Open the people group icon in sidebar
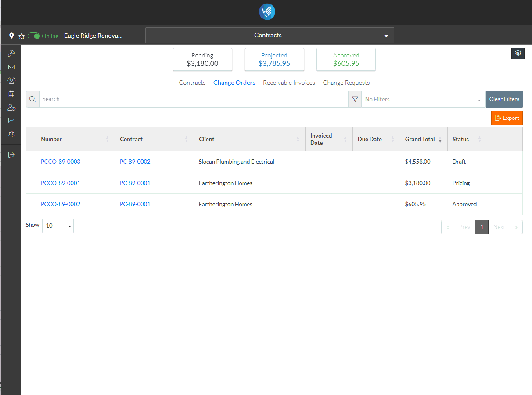 click(x=12, y=81)
